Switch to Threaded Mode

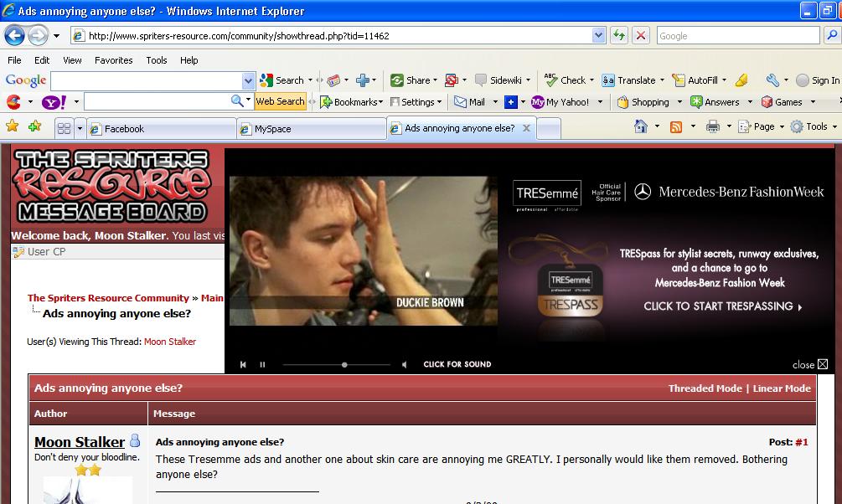tap(705, 388)
